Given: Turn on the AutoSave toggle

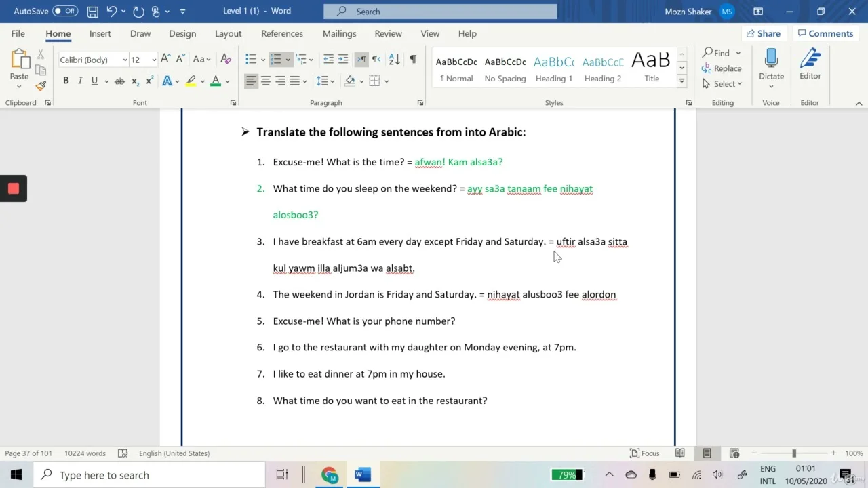Looking at the screenshot, I should (x=65, y=11).
